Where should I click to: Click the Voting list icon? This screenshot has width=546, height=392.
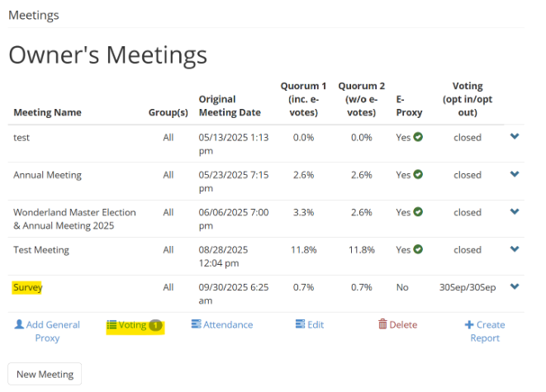coord(112,325)
